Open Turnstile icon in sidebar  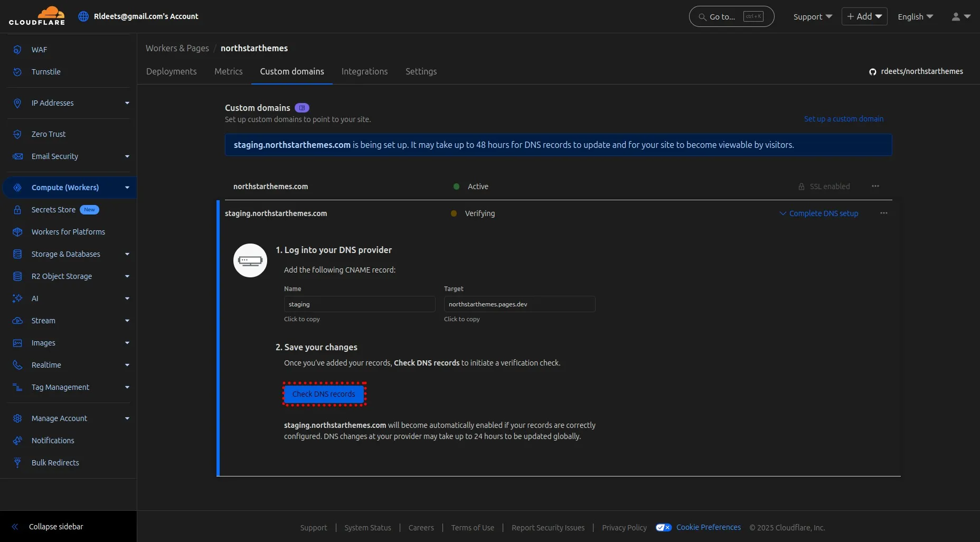coord(17,72)
